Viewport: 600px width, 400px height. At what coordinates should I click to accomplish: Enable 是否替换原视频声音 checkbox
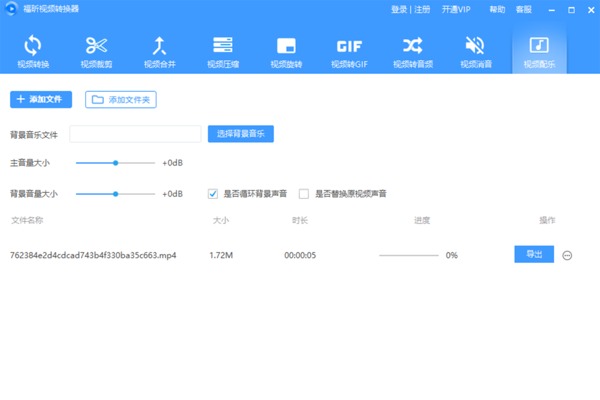pyautogui.click(x=303, y=194)
